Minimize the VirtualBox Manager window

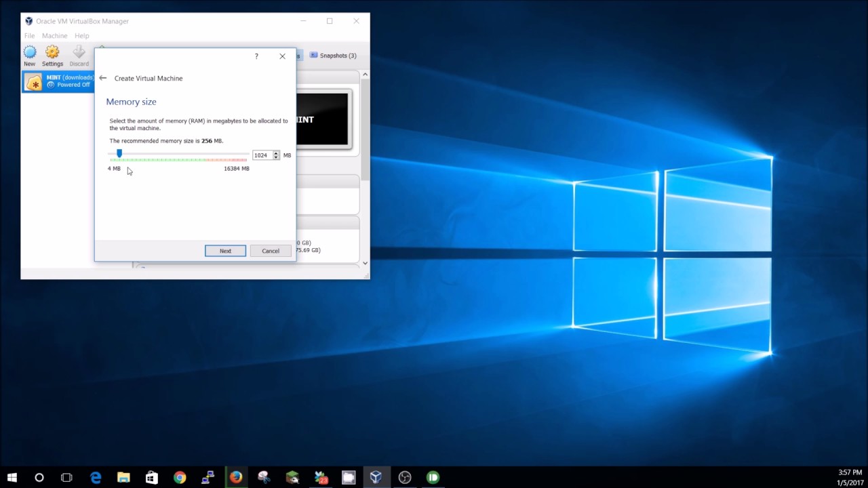[x=303, y=21]
